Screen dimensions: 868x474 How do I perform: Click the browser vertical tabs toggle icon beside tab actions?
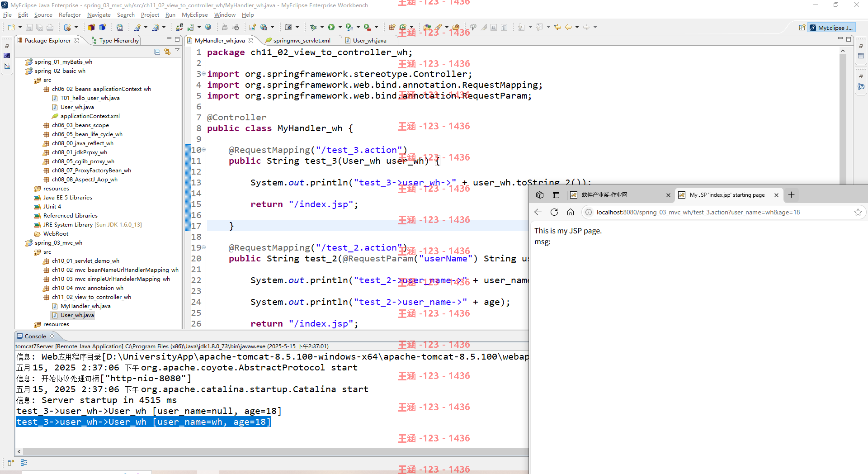[556, 195]
